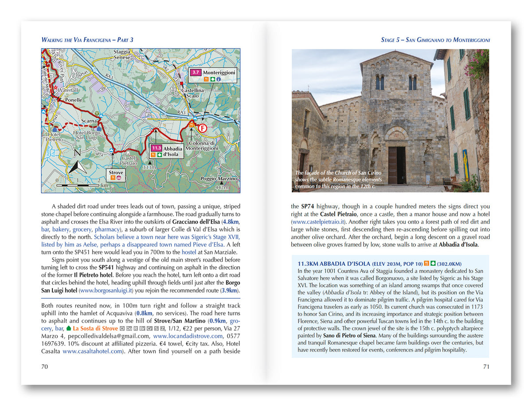Screen dimensions: 532x406
Task: Click the castle icon above Castel Pietraio
Action: [x=128, y=152]
